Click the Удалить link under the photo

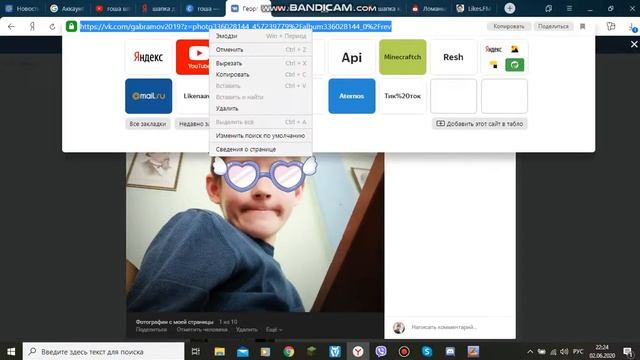247,329
